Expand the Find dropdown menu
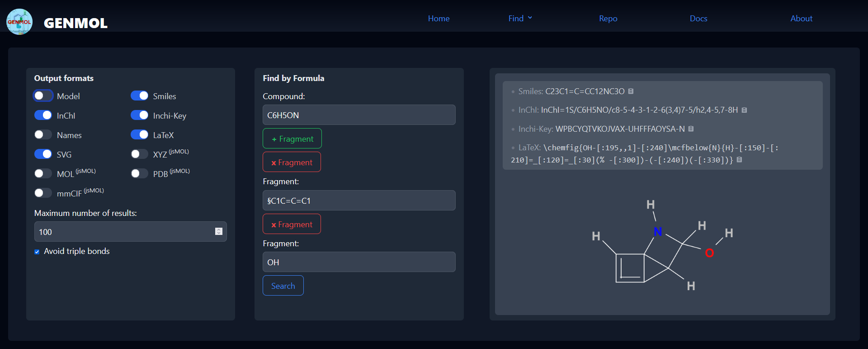 [520, 19]
